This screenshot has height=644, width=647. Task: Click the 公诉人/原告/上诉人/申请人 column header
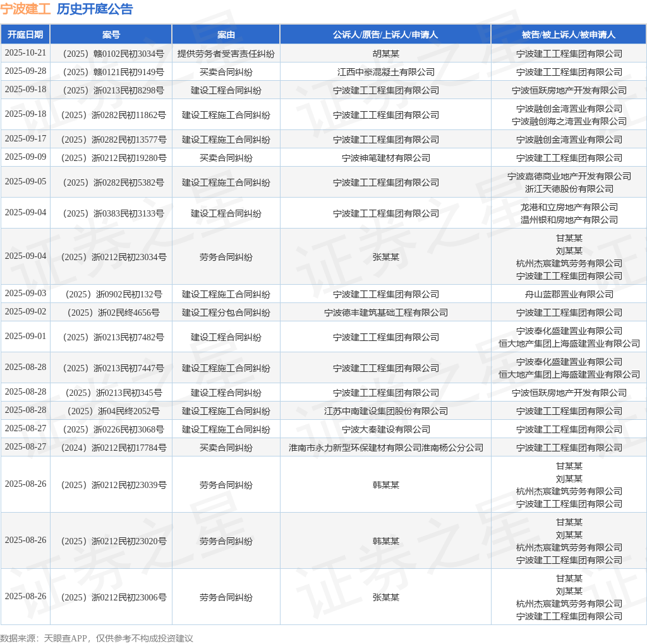pyautogui.click(x=385, y=35)
